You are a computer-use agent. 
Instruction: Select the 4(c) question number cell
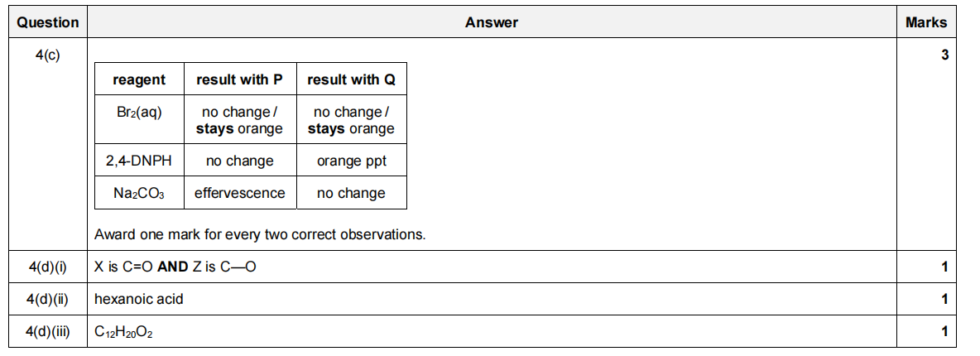point(48,55)
